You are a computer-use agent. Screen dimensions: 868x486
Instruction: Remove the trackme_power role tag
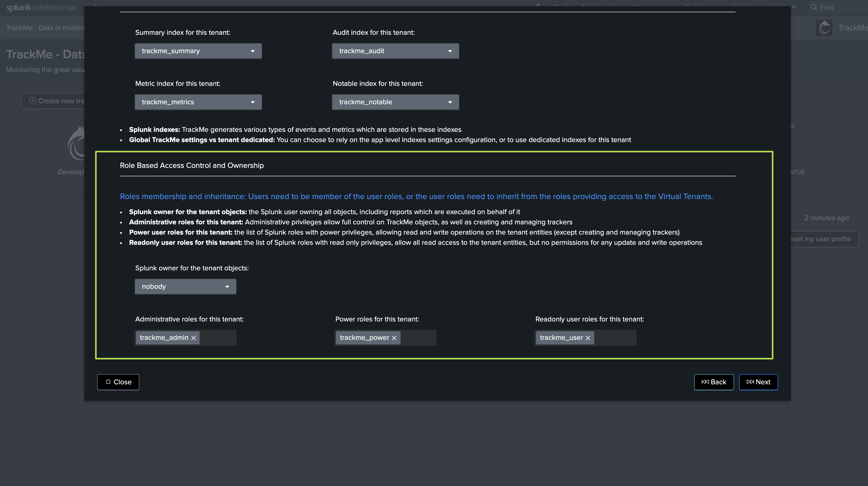394,338
